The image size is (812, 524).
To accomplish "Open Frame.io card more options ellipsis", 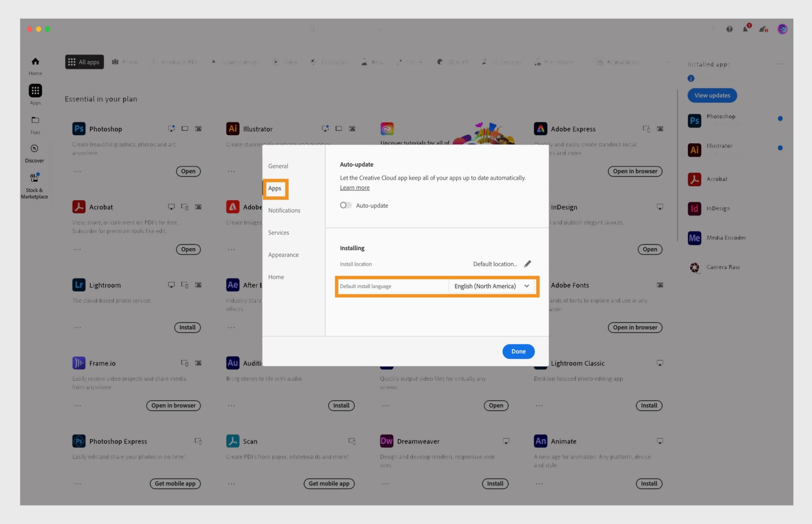I will coord(78,406).
